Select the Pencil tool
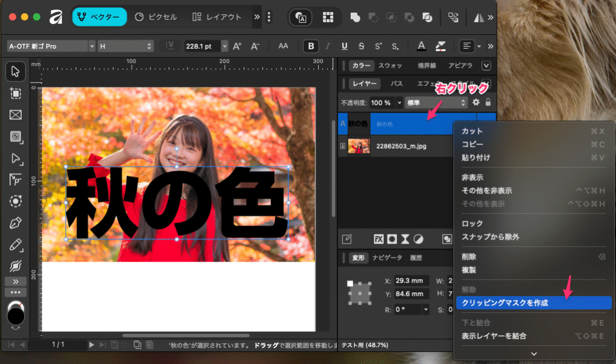The height and width of the screenshot is (364, 616). tap(16, 245)
